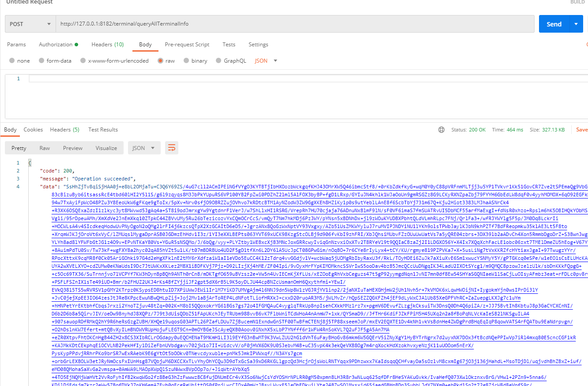Open the Pre-request Script tab
This screenshot has width=588, height=386.
[x=187, y=45]
